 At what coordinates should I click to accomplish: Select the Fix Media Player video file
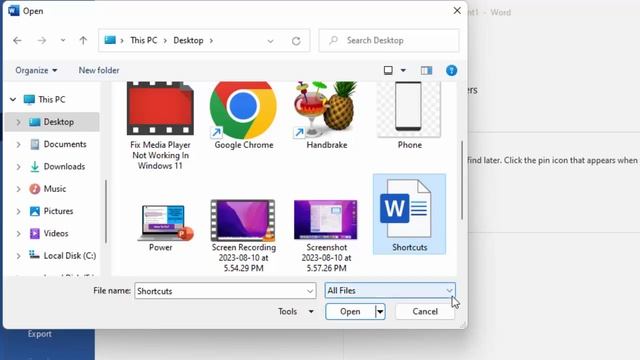[160, 126]
